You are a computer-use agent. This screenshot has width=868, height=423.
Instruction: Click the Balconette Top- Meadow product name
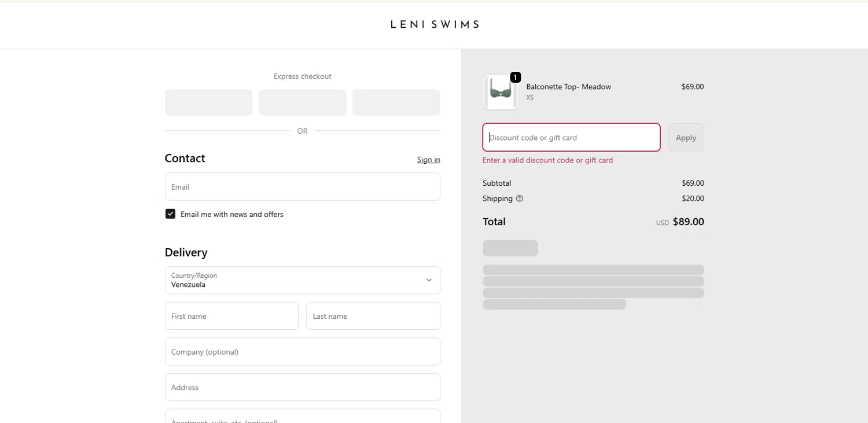click(568, 87)
